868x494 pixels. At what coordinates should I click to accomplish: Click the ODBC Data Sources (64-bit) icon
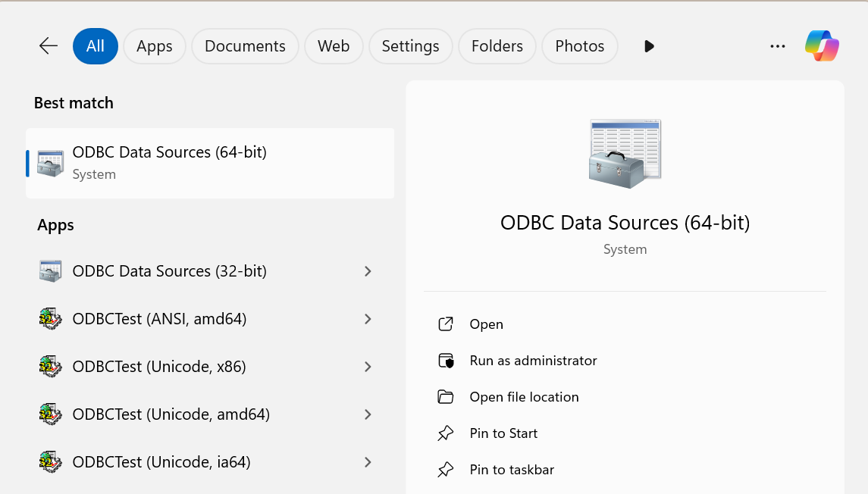click(50, 161)
